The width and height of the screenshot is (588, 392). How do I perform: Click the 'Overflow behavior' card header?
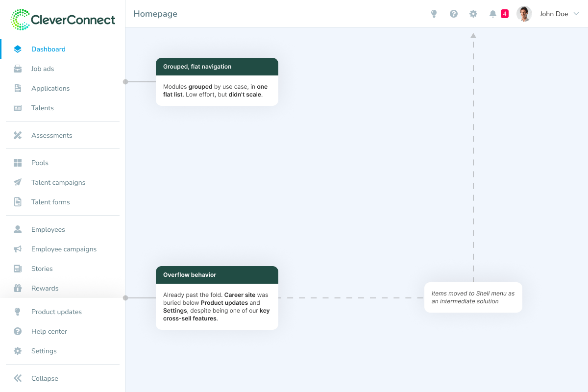(x=217, y=275)
